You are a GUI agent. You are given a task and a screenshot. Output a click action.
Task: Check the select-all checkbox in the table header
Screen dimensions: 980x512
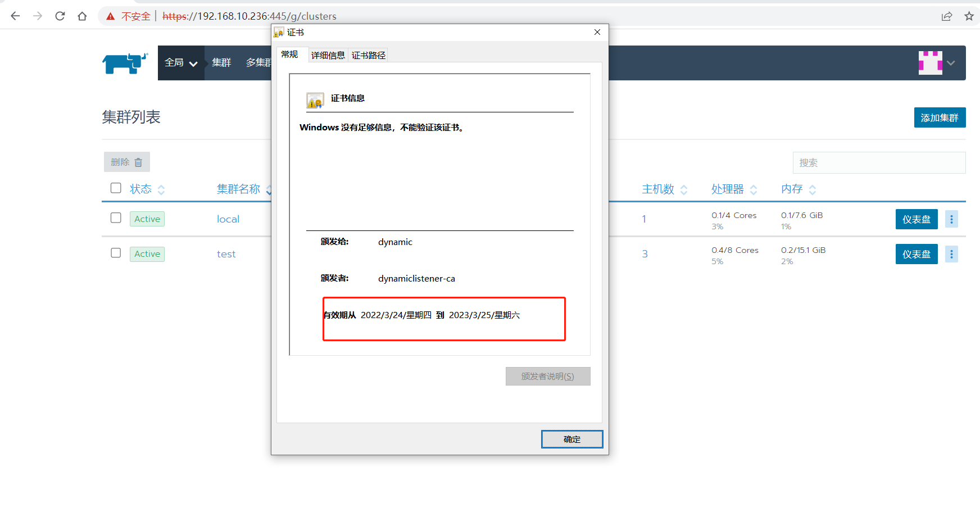(x=115, y=188)
